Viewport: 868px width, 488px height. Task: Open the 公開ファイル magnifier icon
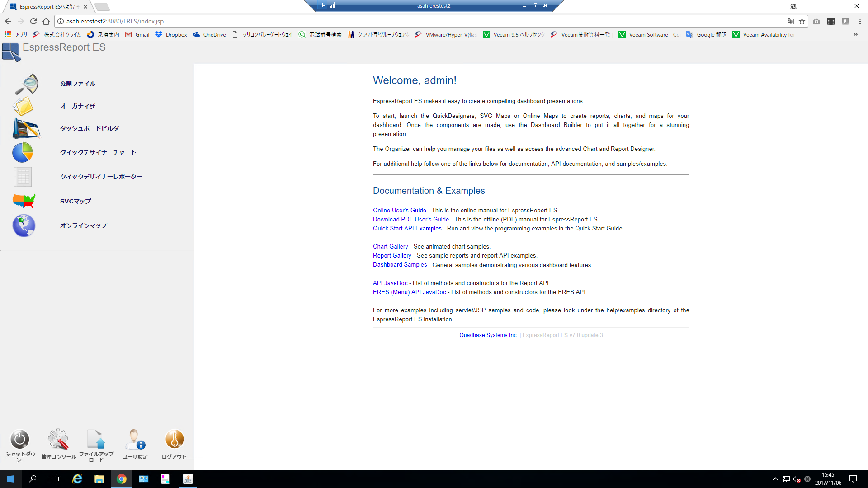pyautogui.click(x=26, y=84)
